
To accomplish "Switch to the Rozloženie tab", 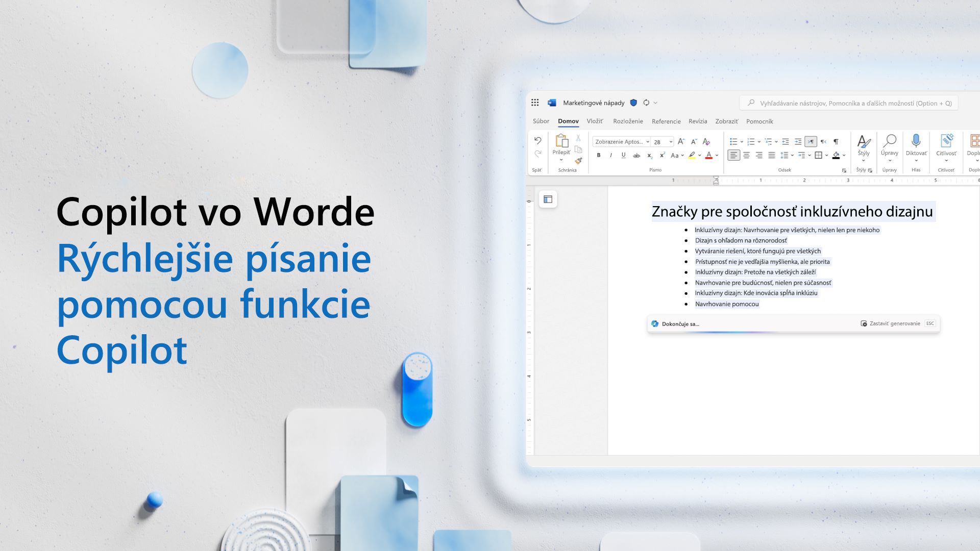I will tap(628, 121).
